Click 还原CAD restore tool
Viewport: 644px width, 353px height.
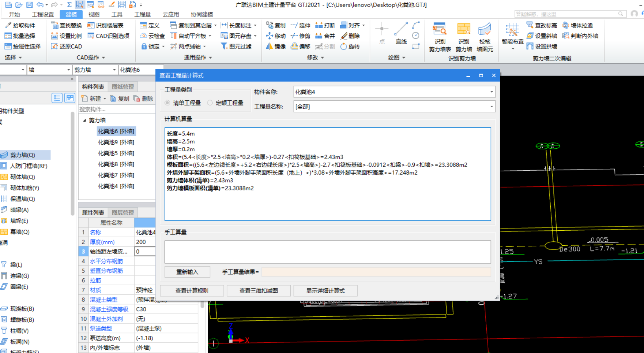coord(67,47)
